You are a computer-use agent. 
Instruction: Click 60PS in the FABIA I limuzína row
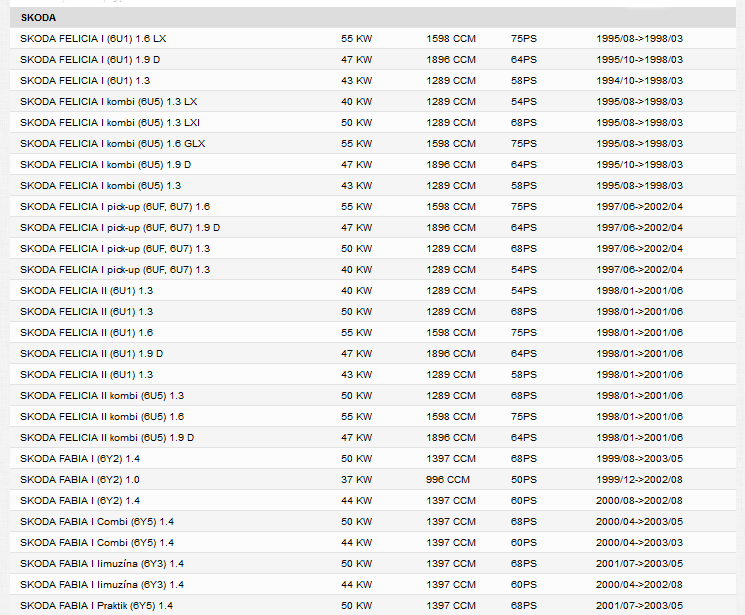(x=524, y=585)
